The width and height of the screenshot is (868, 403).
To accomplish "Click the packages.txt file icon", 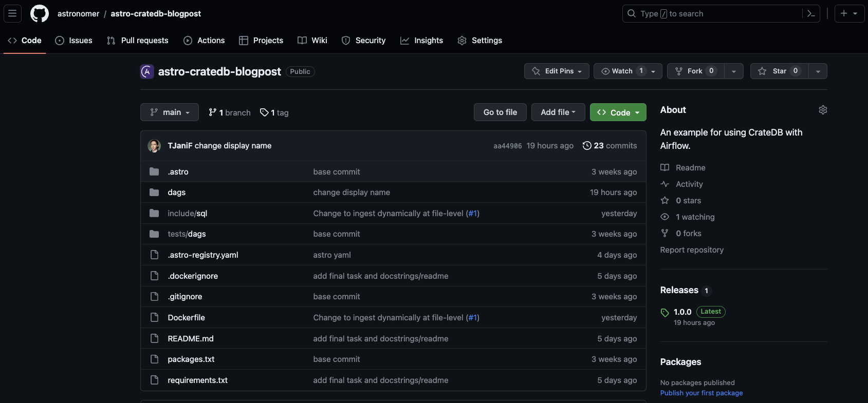I will [x=154, y=359].
